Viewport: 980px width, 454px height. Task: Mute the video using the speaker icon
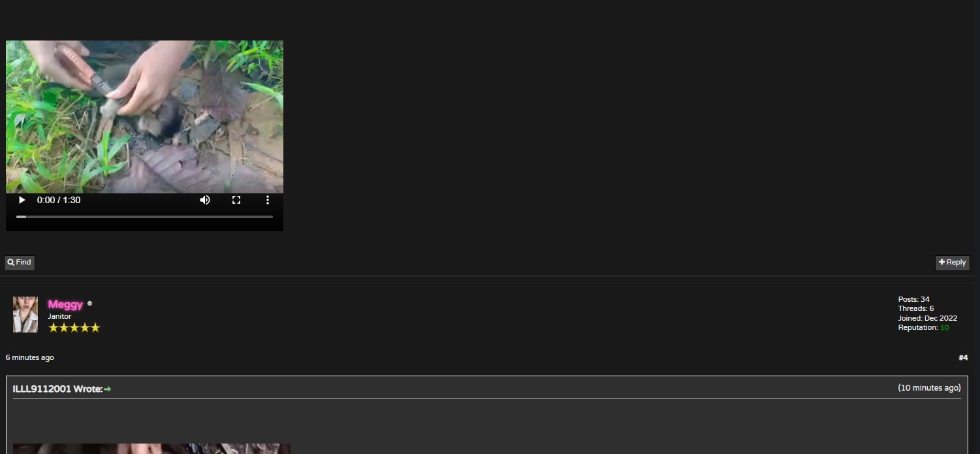click(x=205, y=200)
